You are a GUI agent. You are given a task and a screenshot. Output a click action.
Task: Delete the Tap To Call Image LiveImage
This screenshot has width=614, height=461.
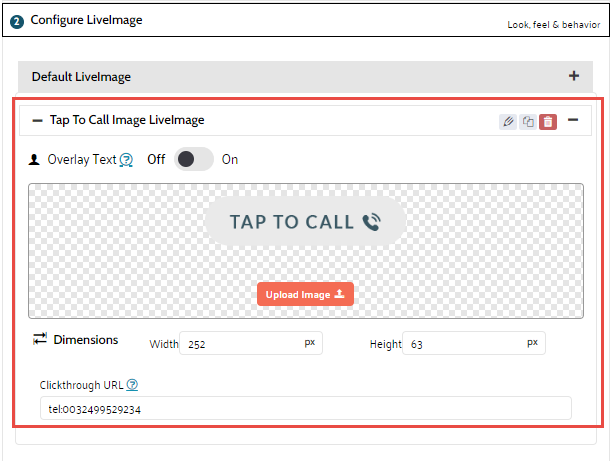tap(548, 122)
